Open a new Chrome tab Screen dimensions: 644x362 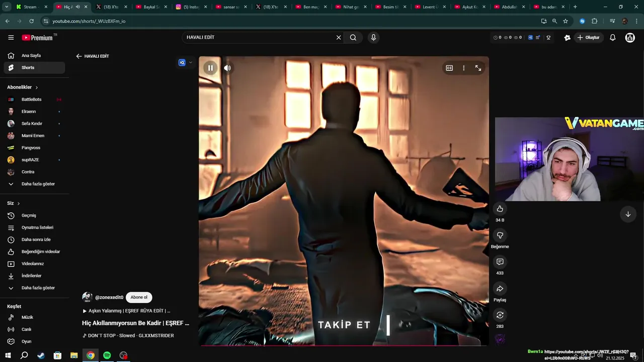point(575,7)
